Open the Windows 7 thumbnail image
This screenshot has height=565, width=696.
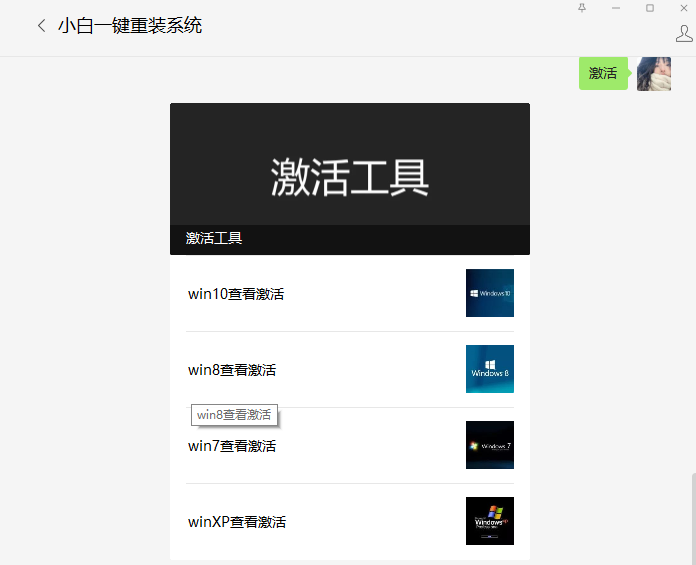click(x=489, y=445)
